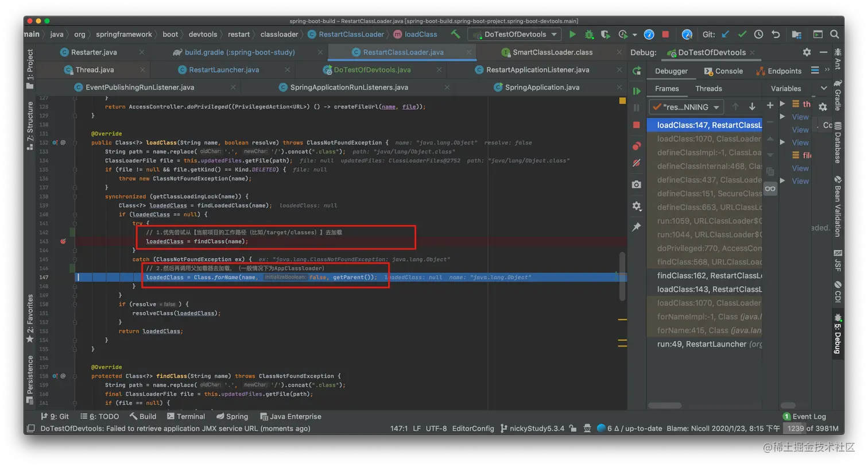Open the Variables panel chevron dropdown
This screenshot has height=466, width=868.
824,88
